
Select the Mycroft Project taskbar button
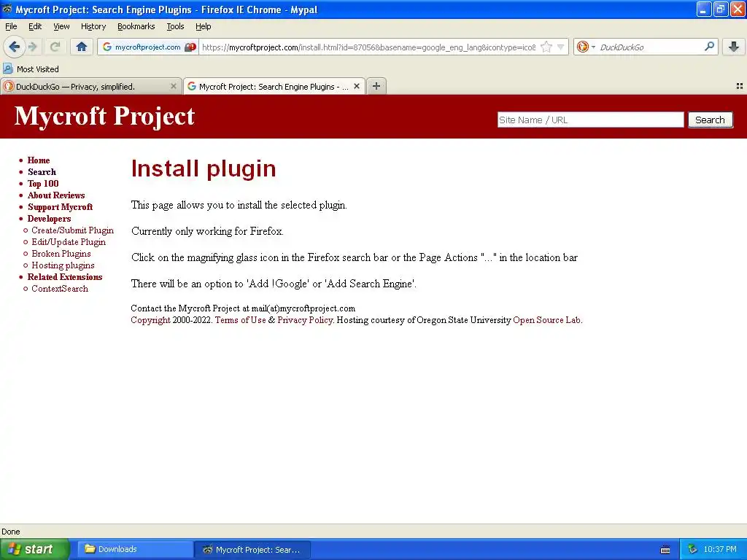pos(252,550)
